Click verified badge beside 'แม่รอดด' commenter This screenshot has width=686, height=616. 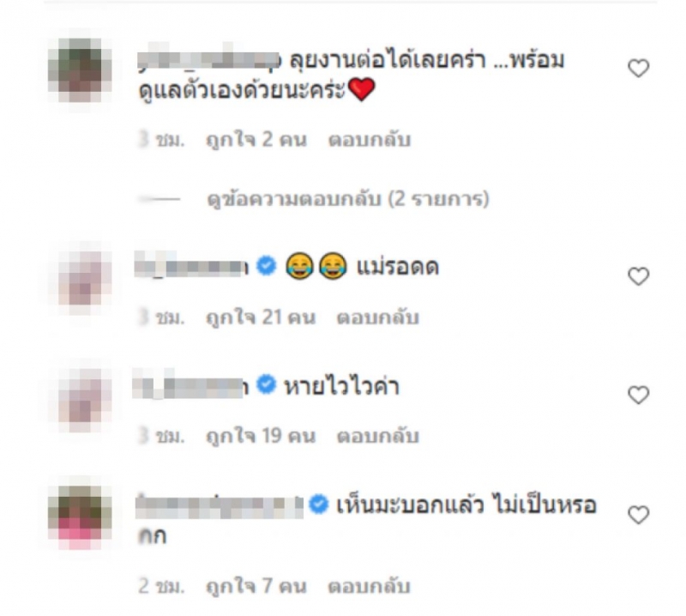point(267,266)
